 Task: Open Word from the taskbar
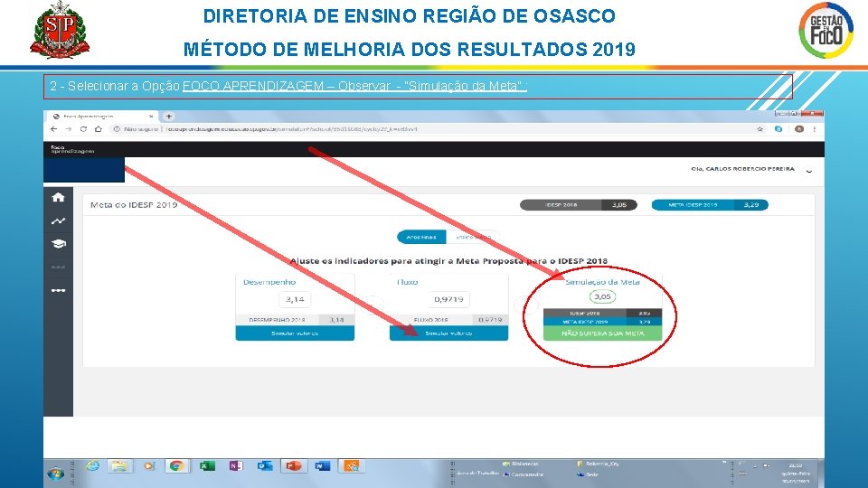click(x=322, y=466)
